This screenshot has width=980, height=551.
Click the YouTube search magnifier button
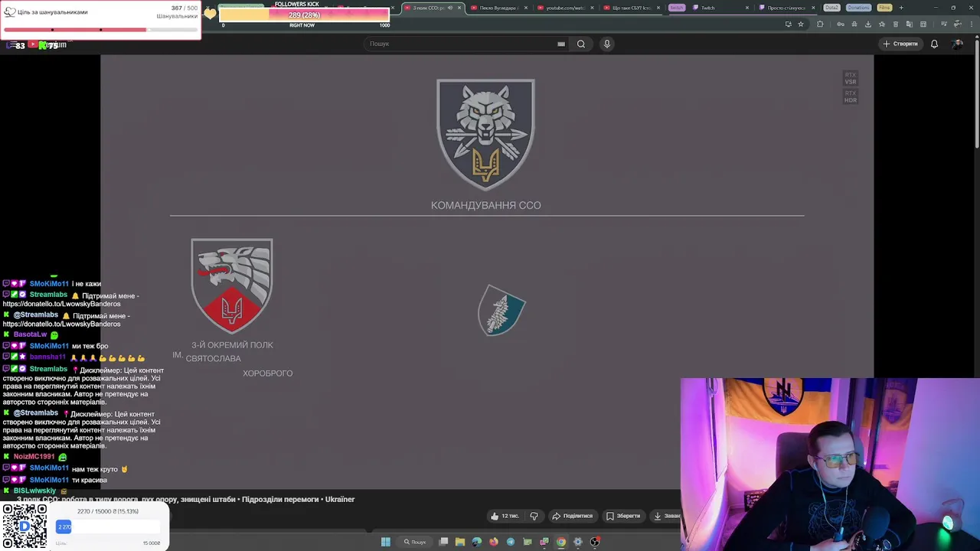(x=581, y=44)
